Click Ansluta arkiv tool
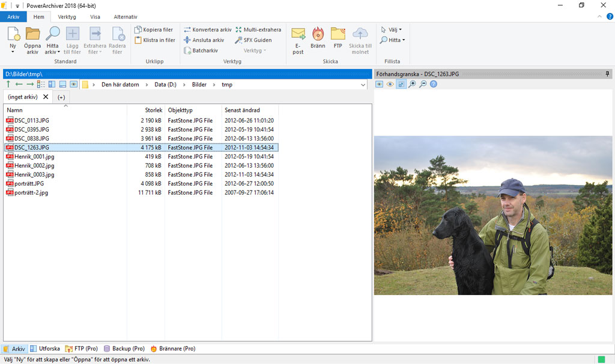615x364 pixels. click(x=204, y=40)
